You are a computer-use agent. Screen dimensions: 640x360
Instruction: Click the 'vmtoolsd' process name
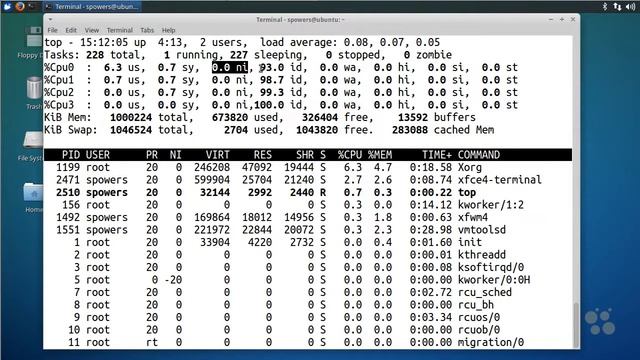click(482, 230)
